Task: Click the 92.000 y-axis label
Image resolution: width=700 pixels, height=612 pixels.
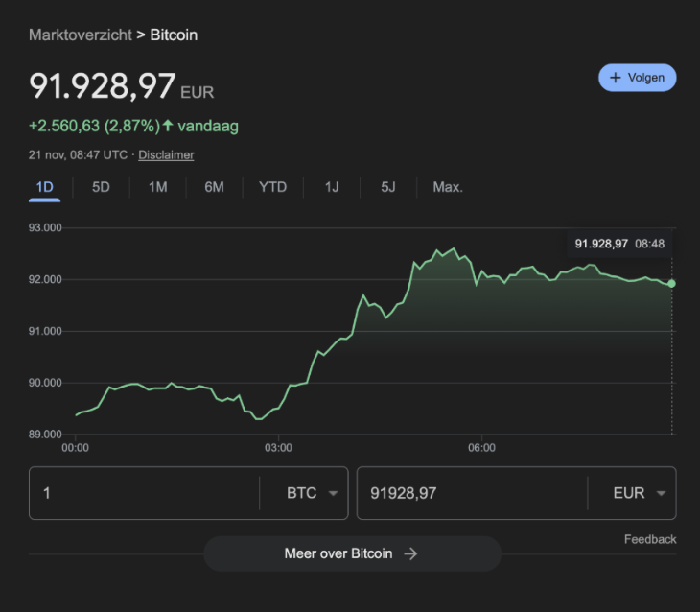Action: (x=45, y=280)
